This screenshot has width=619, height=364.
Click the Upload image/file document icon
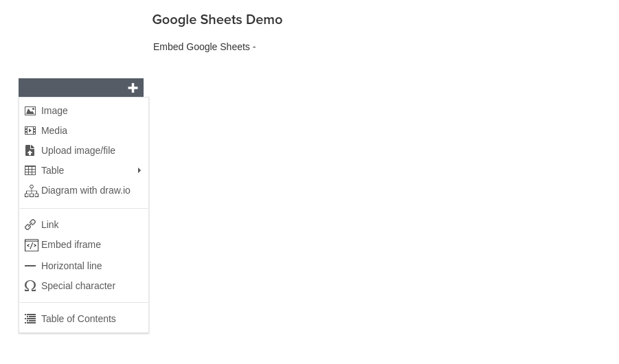click(x=30, y=150)
